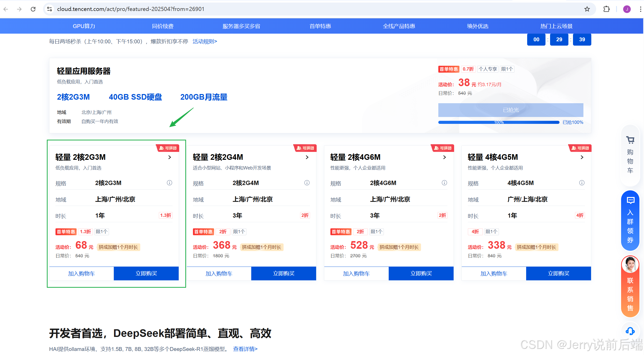
Task: Expand the 轻量 4核4G5M card chevron
Action: tap(582, 157)
